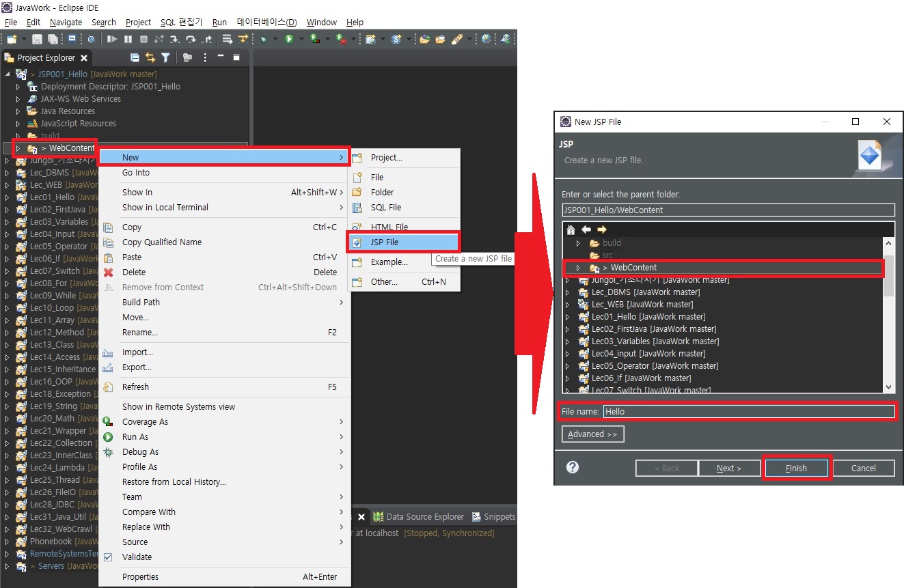This screenshot has width=904, height=588.
Task: Click the Debug bug toolbar icon
Action: pos(264,39)
